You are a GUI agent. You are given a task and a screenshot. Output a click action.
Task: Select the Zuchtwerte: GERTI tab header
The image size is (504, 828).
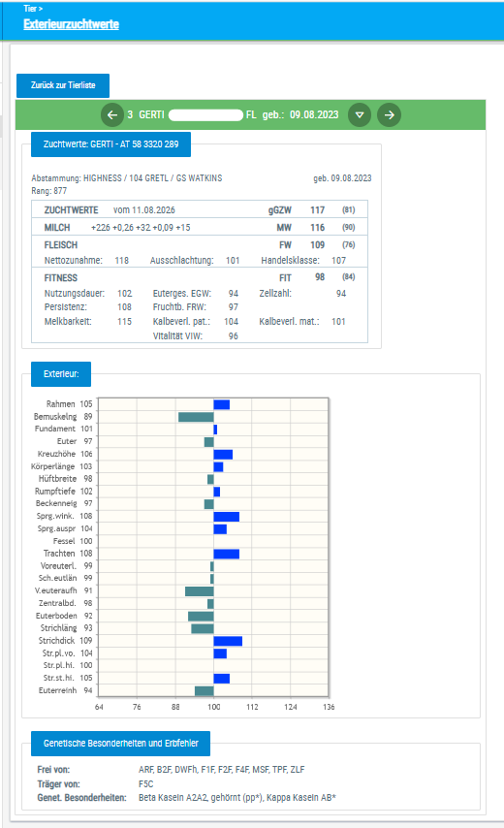(110, 144)
